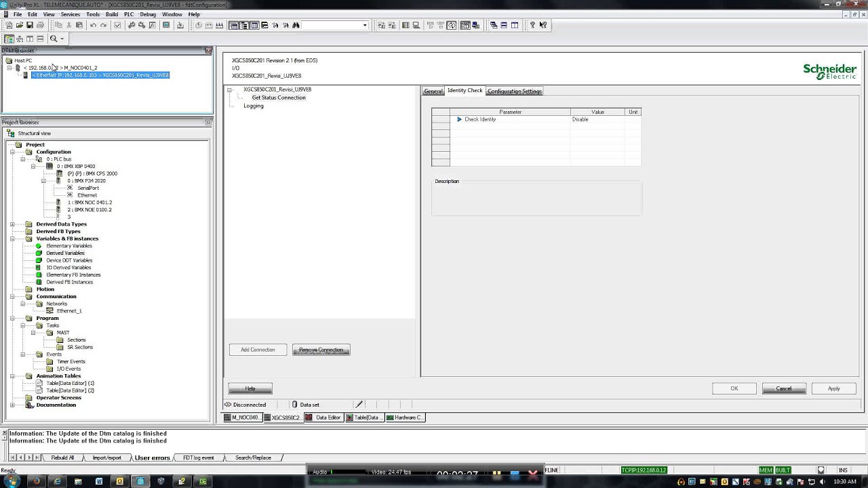Click the Open project folder icon
Image resolution: width=868 pixels, height=488 pixels.
pyautogui.click(x=20, y=25)
